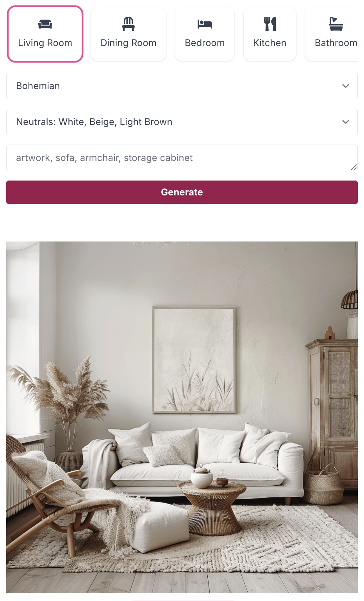The height and width of the screenshot is (601, 364).
Task: Select the sofa icon for Living Room
Action: click(45, 24)
